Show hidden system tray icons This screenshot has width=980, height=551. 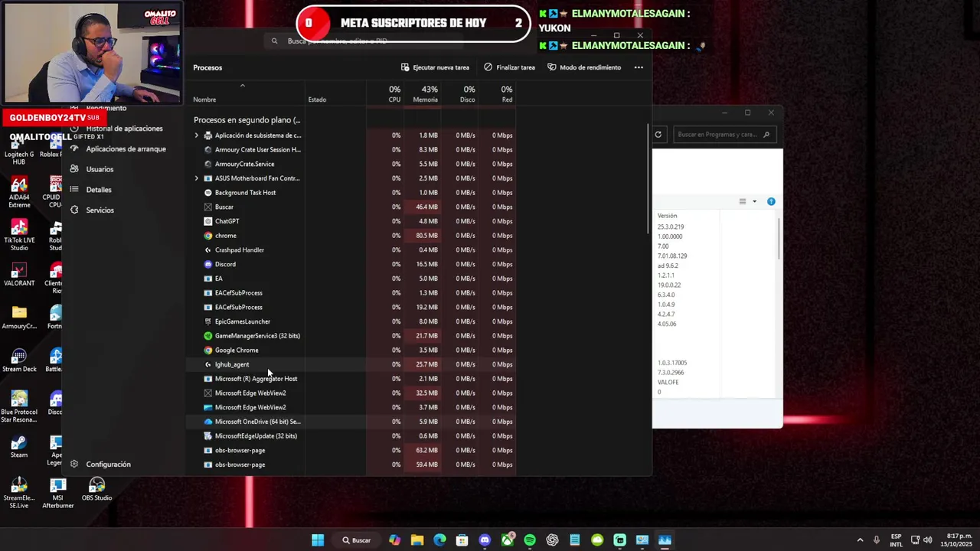pos(860,540)
